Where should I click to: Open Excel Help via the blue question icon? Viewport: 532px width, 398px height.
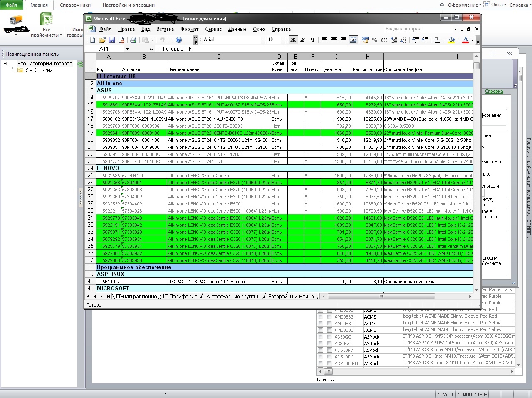pyautogui.click(x=179, y=40)
